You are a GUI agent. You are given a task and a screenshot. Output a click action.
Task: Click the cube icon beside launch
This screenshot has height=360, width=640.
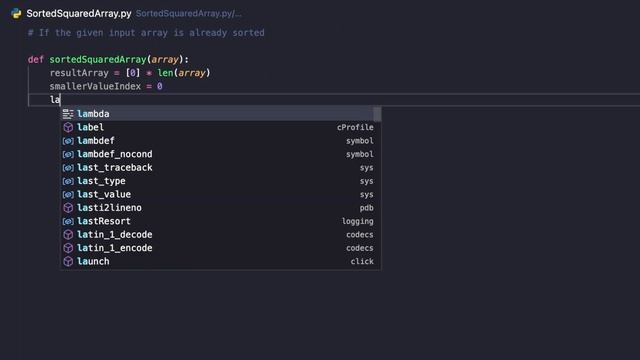tap(68, 262)
